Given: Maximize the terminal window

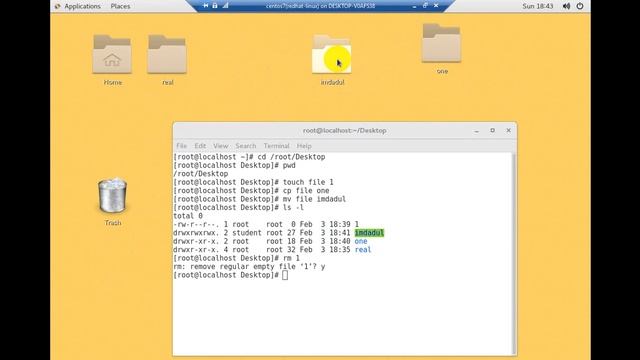Looking at the screenshot, I should [493, 131].
